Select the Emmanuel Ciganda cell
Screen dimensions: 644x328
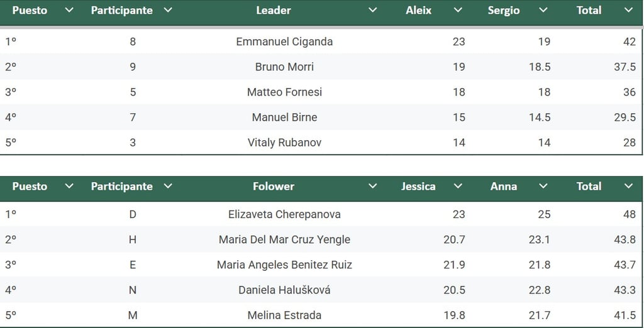coord(284,41)
